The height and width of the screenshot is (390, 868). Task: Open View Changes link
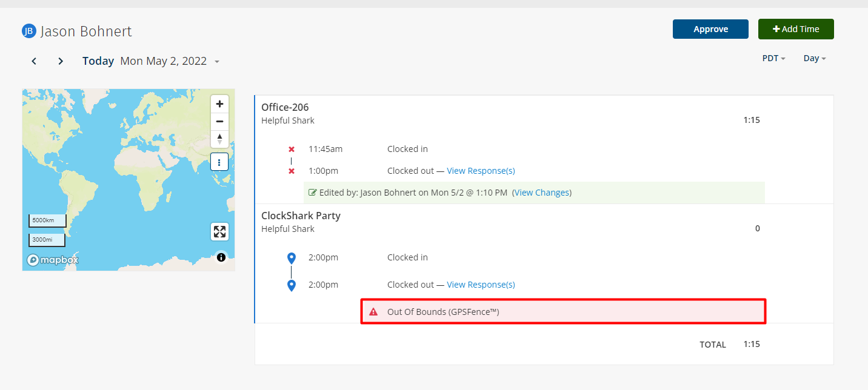pos(541,193)
